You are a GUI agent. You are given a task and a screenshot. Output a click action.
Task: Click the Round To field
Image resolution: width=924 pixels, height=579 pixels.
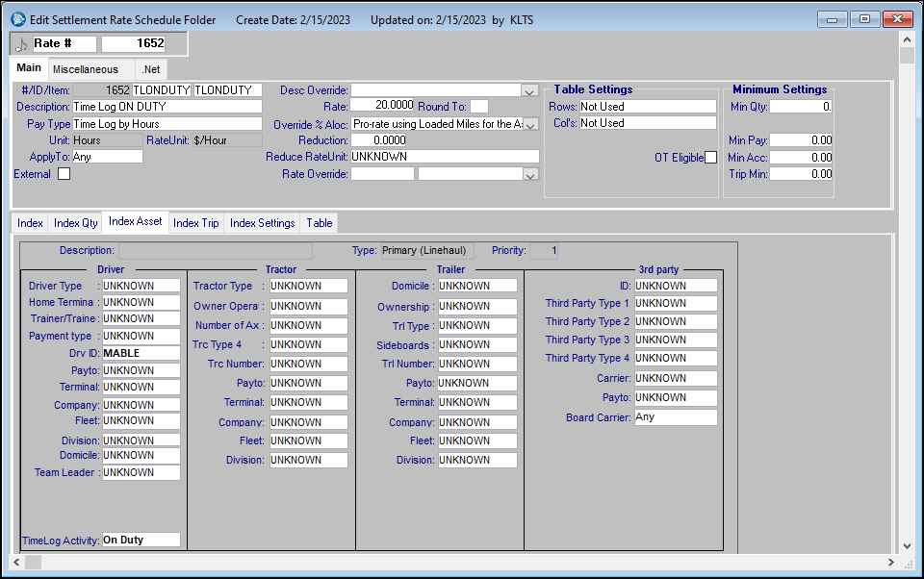coord(479,107)
